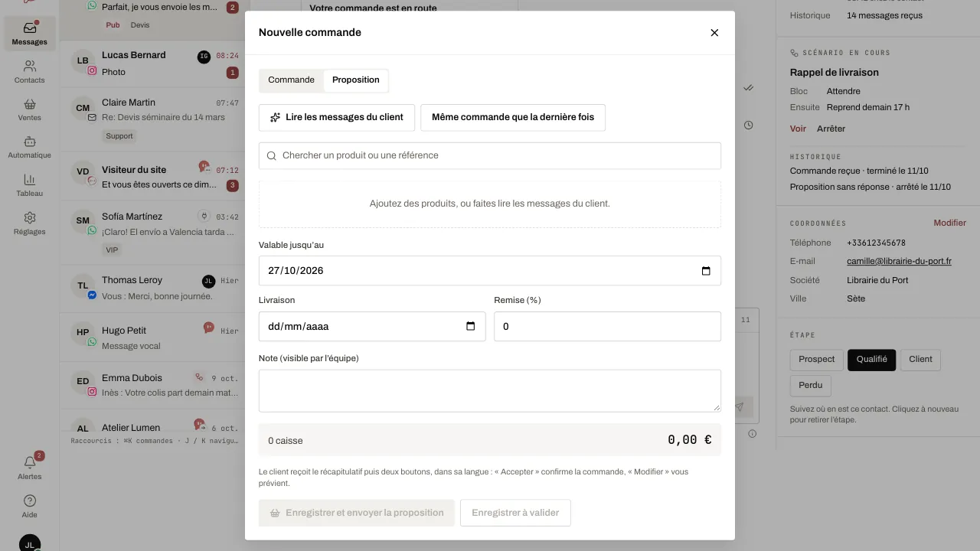Screen dimensions: 980x551
Task: Open Lucas Bernard conversation
Action: 152,64
